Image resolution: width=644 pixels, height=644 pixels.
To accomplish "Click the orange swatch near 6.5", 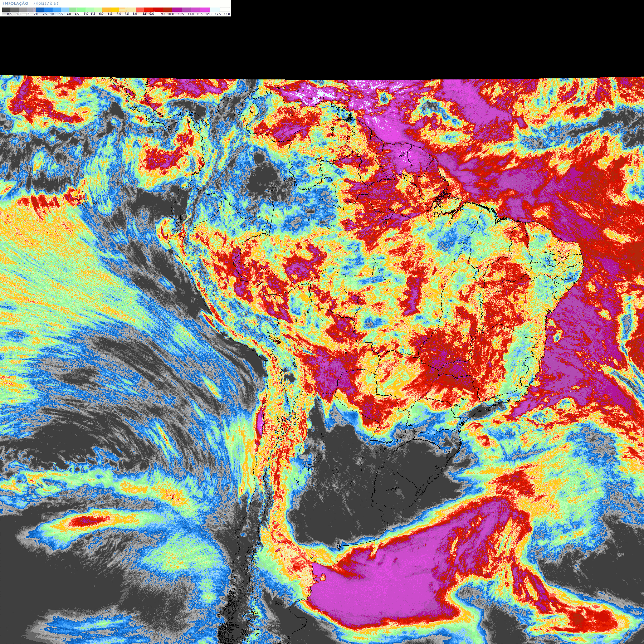I will (106, 10).
